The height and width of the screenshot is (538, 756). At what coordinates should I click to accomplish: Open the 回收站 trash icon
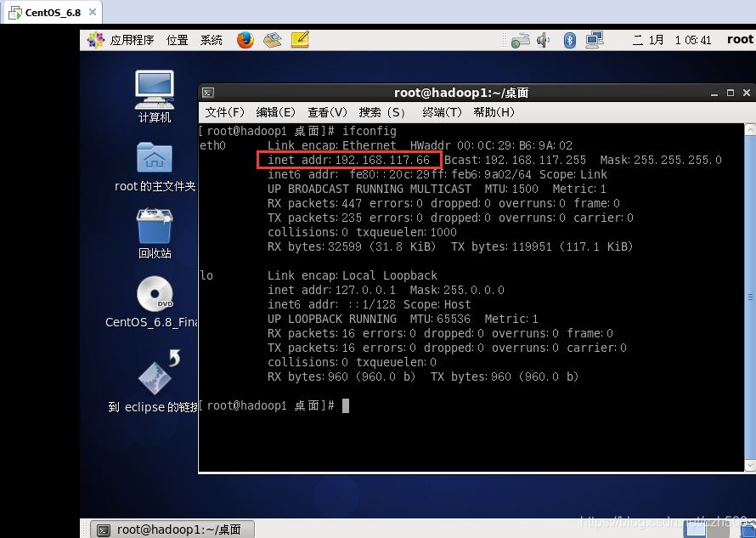pos(154,225)
